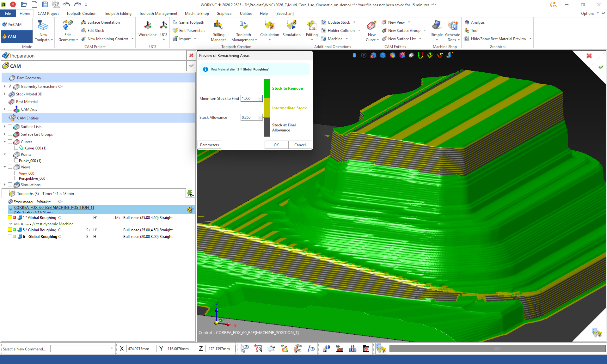Collapse the Curves tree node
The image size is (607, 364).
(x=5, y=142)
